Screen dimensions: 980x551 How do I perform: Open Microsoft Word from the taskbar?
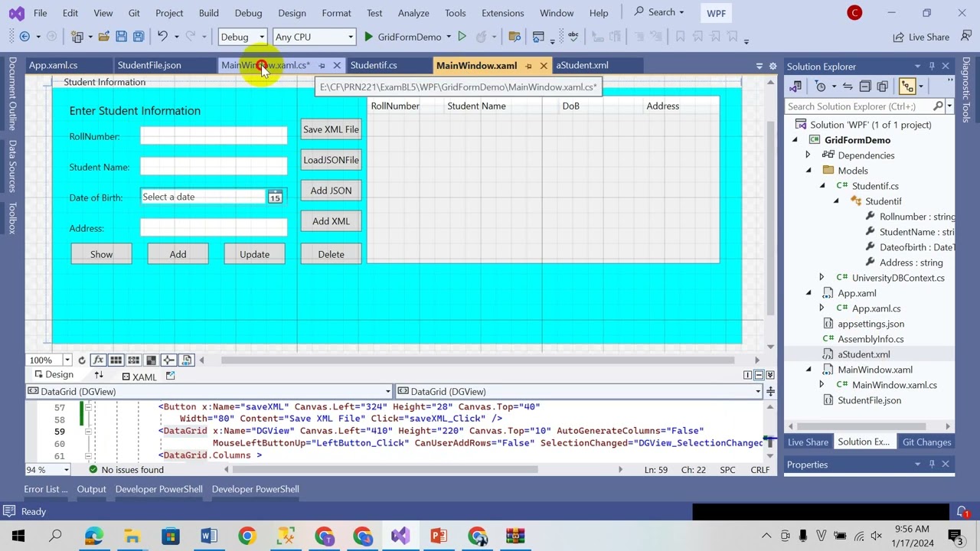(x=209, y=536)
